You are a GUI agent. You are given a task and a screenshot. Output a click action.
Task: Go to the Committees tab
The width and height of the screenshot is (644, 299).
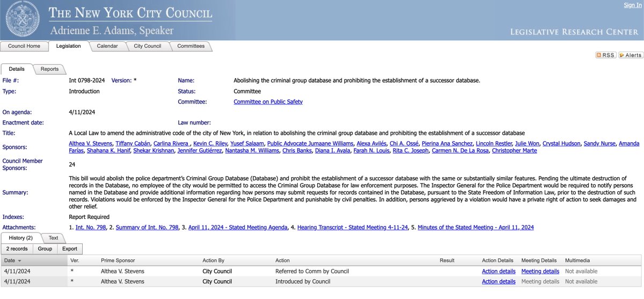click(191, 46)
